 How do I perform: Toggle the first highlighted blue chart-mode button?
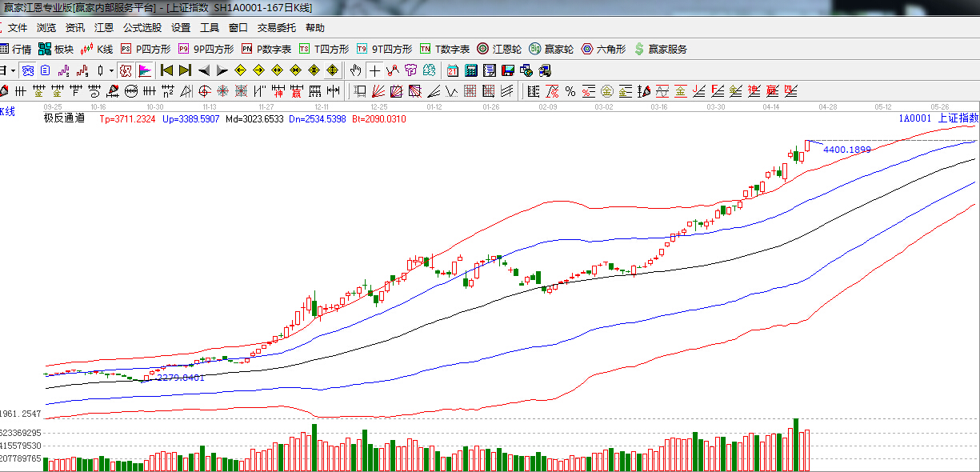click(28, 70)
